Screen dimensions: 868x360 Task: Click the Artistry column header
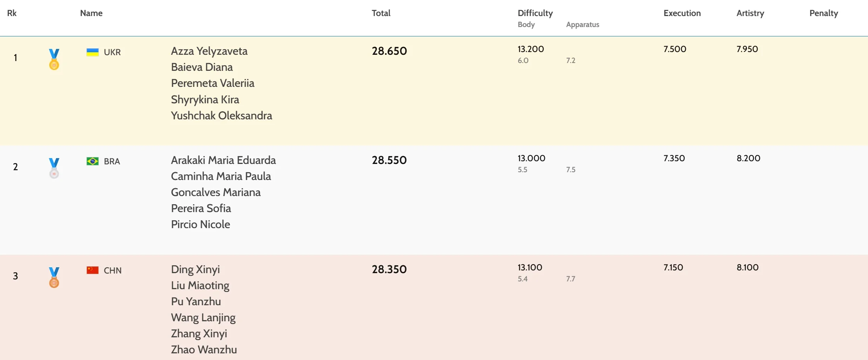(750, 13)
